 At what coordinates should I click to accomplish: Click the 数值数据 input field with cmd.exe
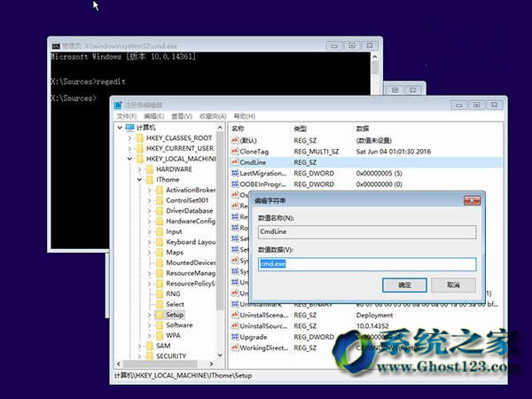(x=366, y=264)
